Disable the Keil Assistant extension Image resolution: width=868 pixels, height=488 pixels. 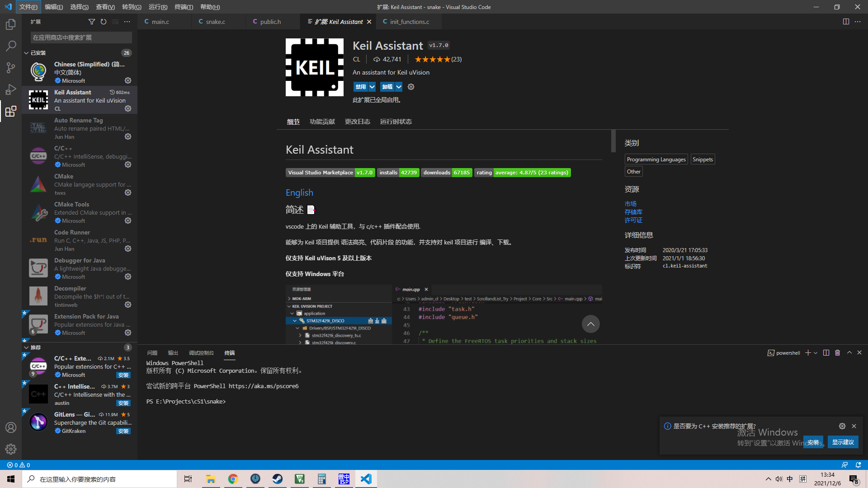pos(361,87)
